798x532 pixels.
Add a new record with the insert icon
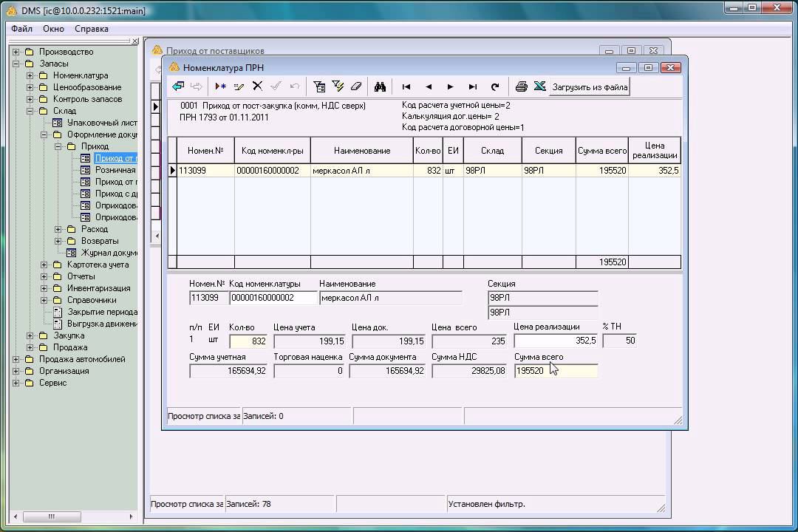[220, 86]
